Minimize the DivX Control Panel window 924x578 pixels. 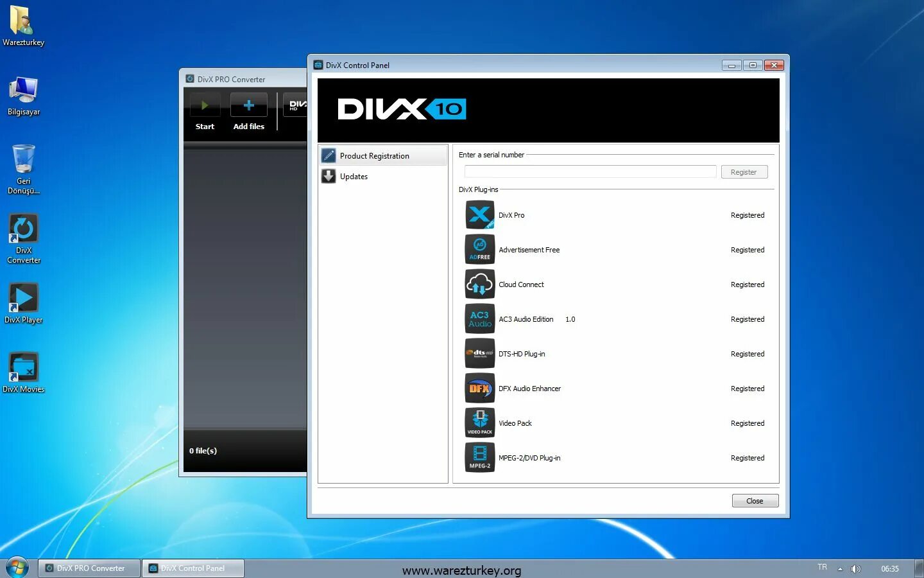732,65
